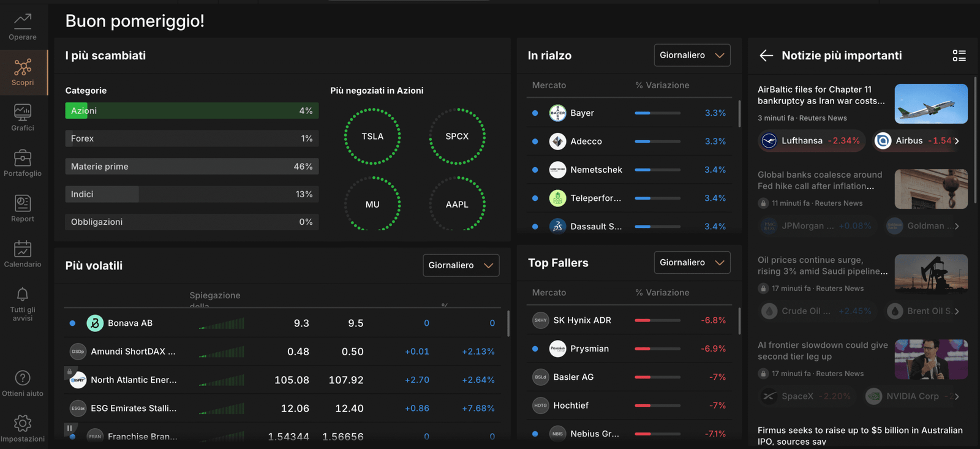Open the AirBaltic Chapter 11 news headline
The height and width of the screenshot is (449, 980).
click(x=821, y=95)
